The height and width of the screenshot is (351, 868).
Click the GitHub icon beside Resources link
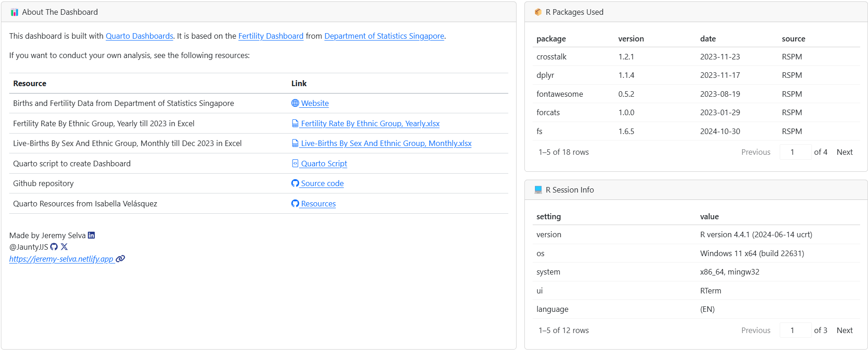coord(295,204)
